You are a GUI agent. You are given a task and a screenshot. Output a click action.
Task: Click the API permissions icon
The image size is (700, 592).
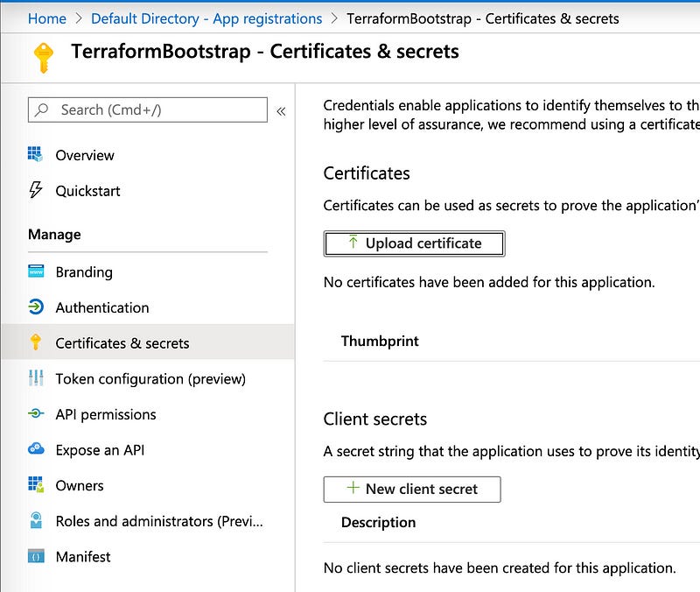[36, 413]
